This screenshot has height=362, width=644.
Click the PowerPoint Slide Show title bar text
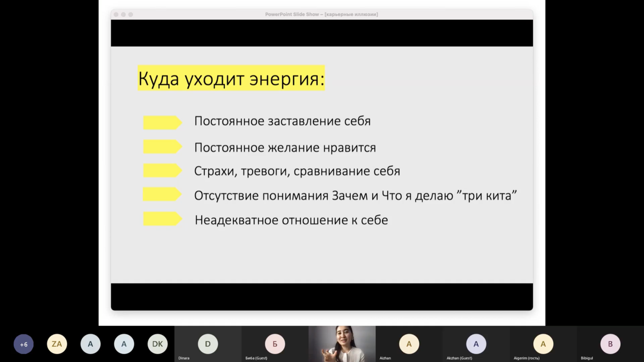click(321, 15)
